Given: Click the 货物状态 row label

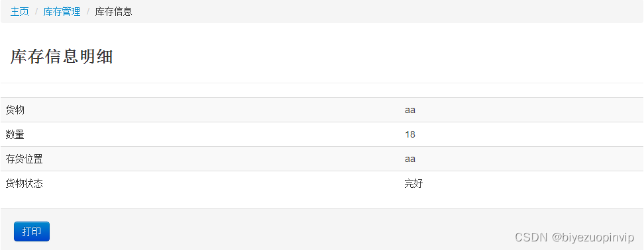Looking at the screenshot, I should click(25, 184).
